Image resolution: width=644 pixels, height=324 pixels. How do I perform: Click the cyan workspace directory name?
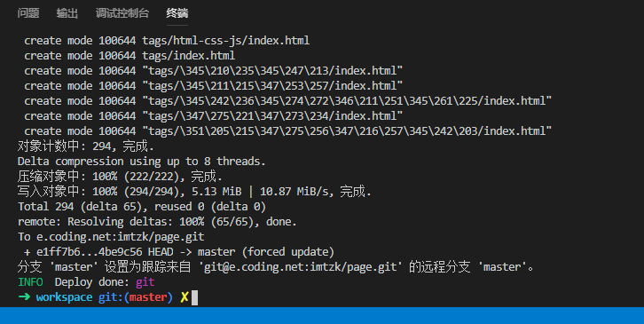coord(64,297)
